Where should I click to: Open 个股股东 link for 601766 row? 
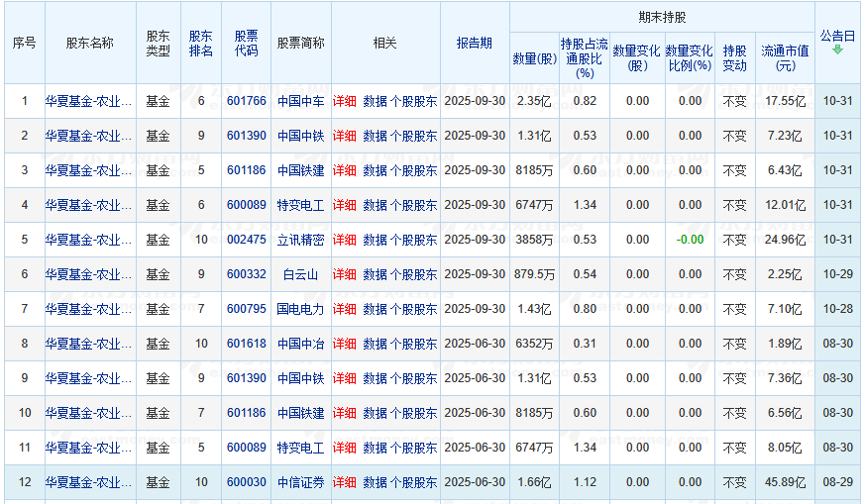point(414,101)
